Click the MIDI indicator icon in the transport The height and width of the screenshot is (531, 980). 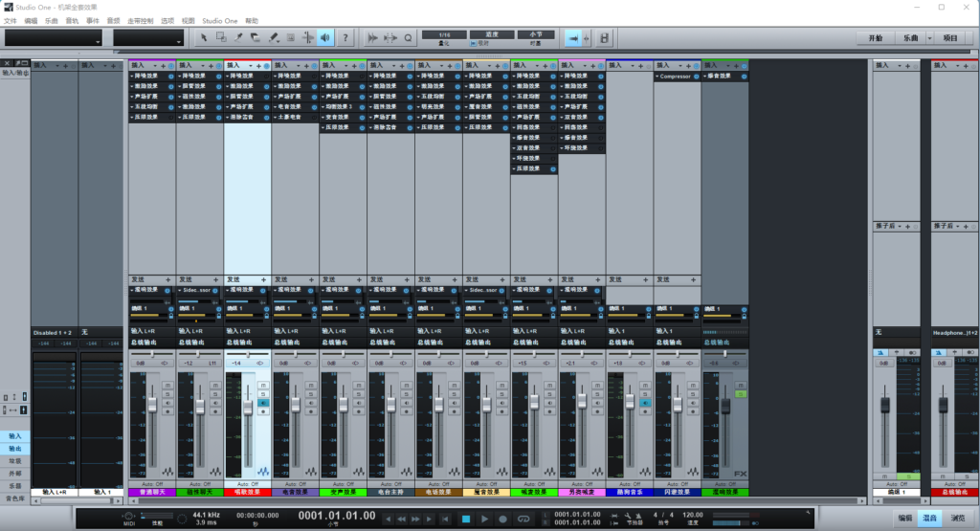click(128, 517)
